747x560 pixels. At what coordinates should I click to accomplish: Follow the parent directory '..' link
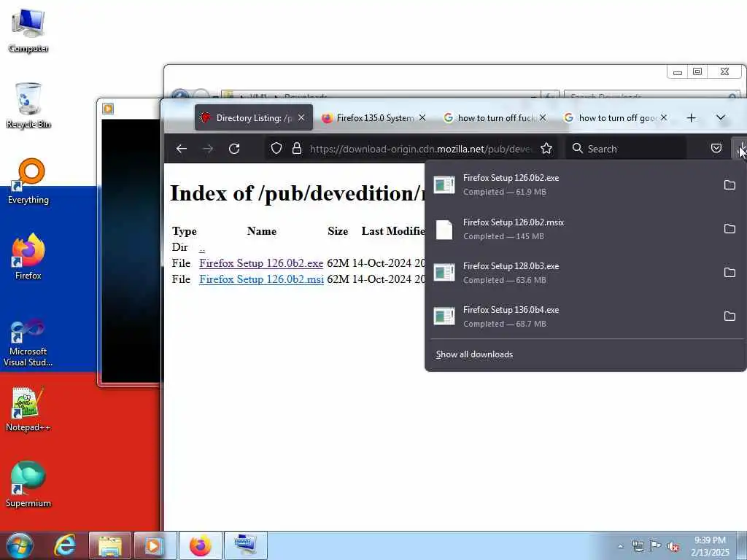click(x=202, y=248)
